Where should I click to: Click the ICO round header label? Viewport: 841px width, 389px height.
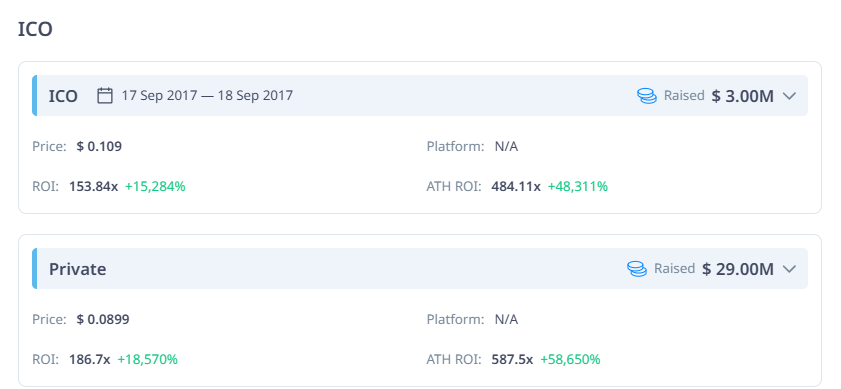pyautogui.click(x=63, y=96)
